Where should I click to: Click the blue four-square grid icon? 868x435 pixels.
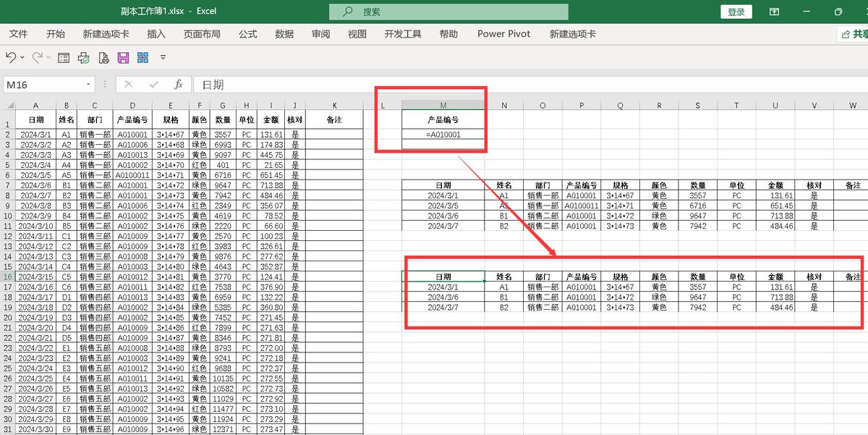[x=142, y=57]
